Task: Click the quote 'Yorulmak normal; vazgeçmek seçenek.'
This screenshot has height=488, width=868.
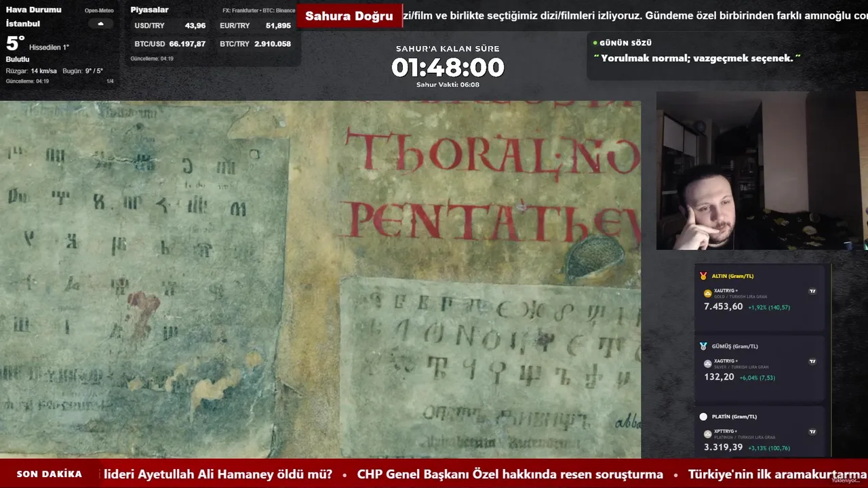Action: pos(697,58)
